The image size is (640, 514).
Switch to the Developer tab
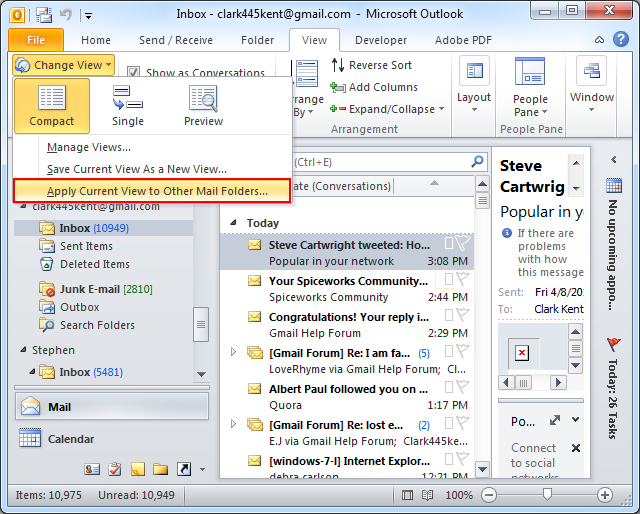pos(381,40)
